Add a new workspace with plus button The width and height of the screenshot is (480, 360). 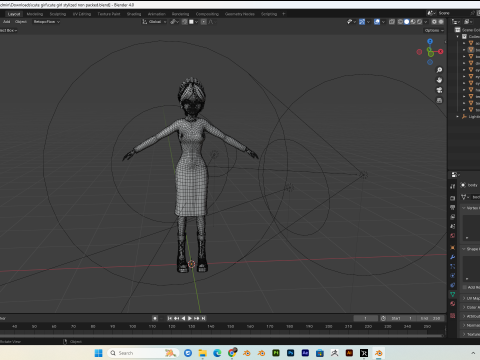tap(284, 14)
